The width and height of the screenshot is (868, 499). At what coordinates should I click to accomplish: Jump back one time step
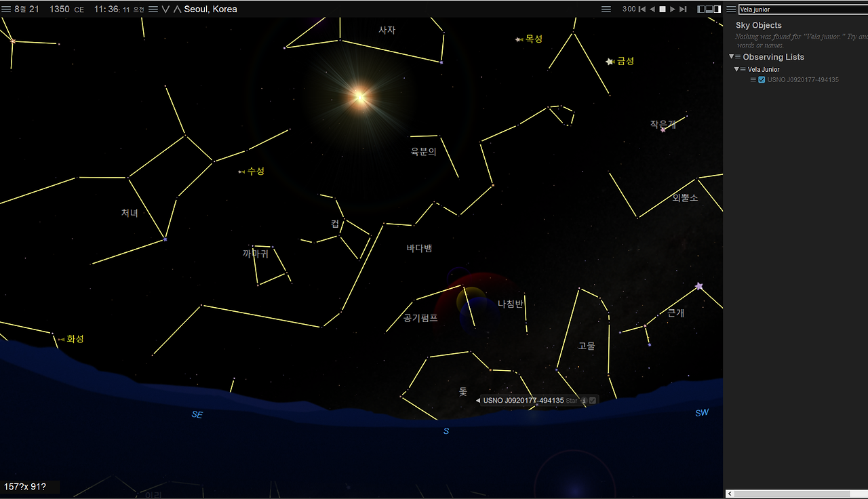642,9
